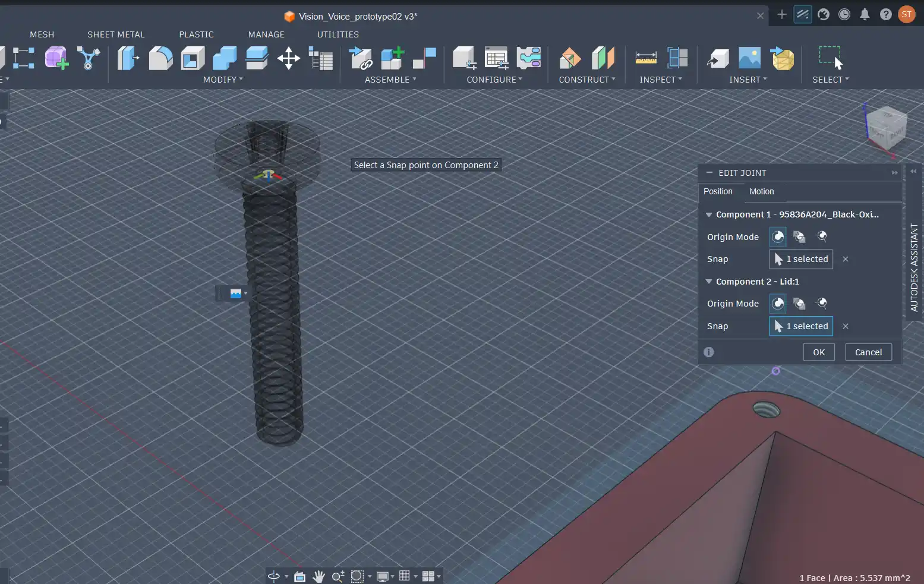Select the Plane at Angle construct tool
This screenshot has height=584, width=924.
[x=570, y=58]
